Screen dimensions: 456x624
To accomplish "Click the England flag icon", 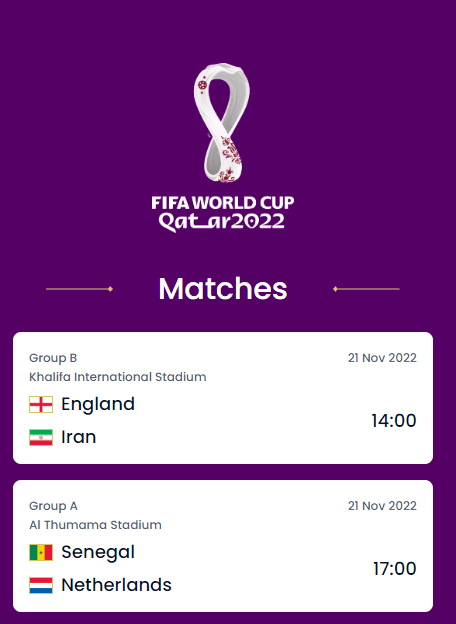I will click(x=41, y=405).
